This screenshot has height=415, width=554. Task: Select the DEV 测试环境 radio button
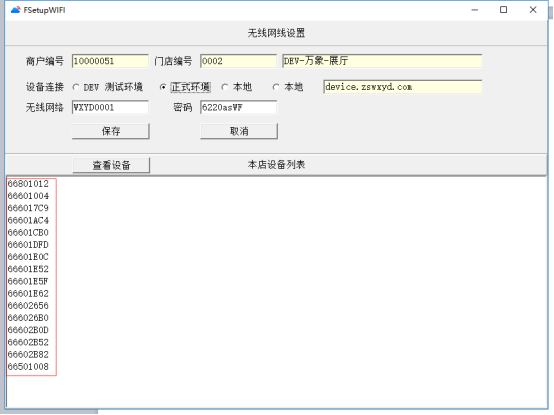[x=76, y=87]
